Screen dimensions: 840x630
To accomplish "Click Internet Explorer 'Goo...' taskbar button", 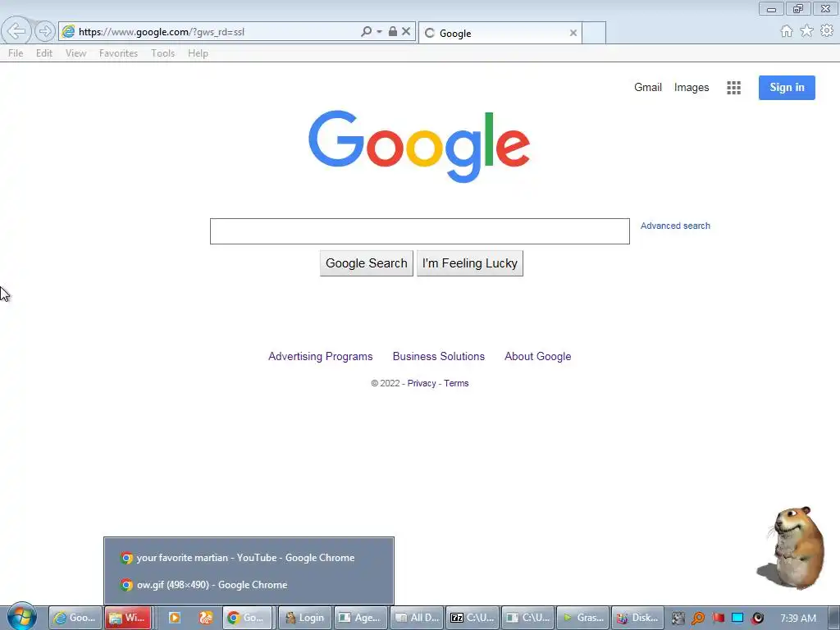I will tap(75, 618).
